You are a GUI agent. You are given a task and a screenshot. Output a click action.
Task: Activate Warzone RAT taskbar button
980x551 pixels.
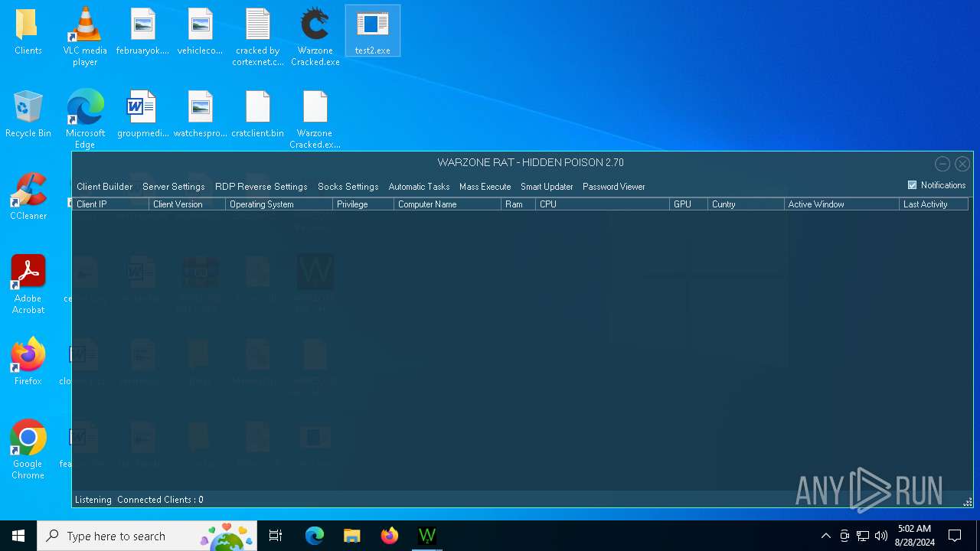pyautogui.click(x=427, y=536)
